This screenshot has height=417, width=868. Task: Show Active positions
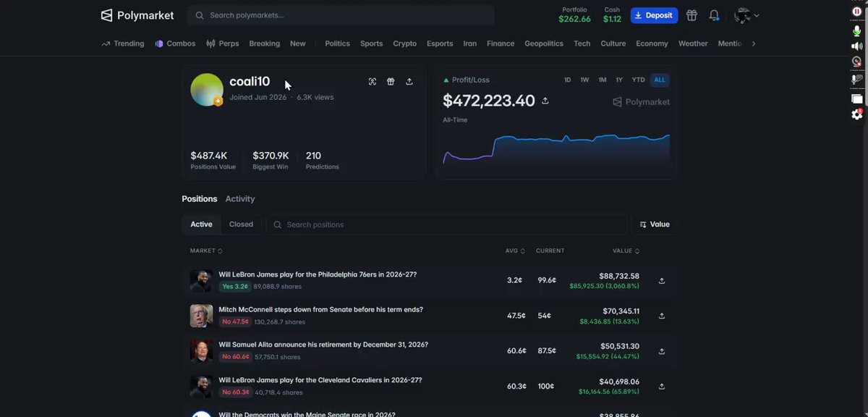(x=201, y=224)
